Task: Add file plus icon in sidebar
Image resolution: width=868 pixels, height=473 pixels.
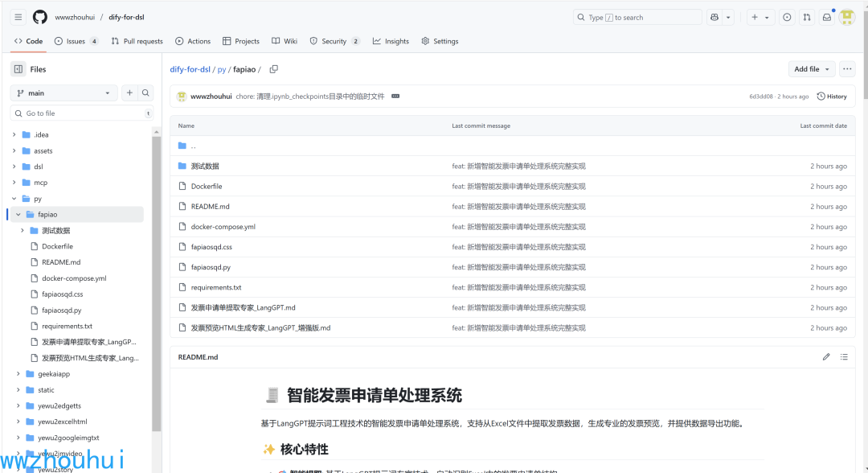Action: coord(129,93)
